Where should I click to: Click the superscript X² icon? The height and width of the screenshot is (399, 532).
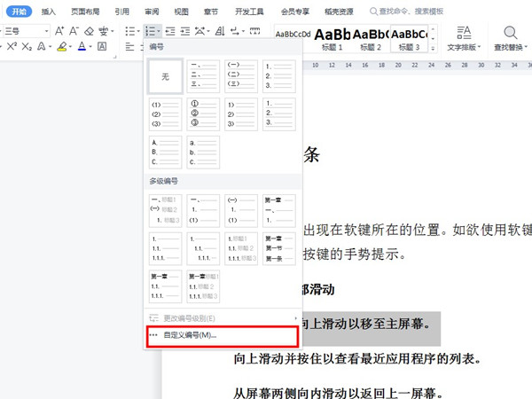tap(12, 46)
